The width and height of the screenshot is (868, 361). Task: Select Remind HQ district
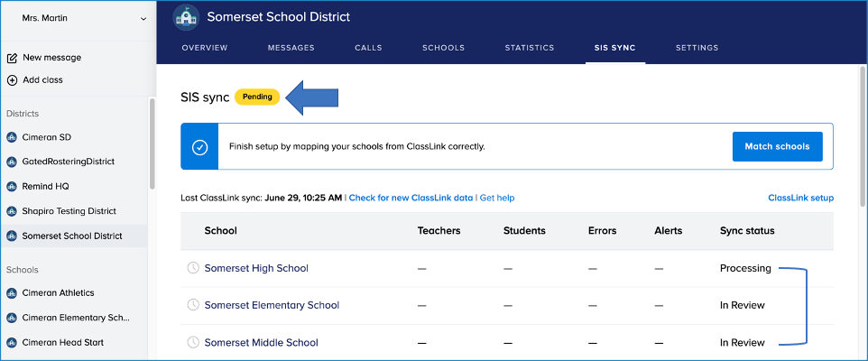pyautogui.click(x=45, y=187)
